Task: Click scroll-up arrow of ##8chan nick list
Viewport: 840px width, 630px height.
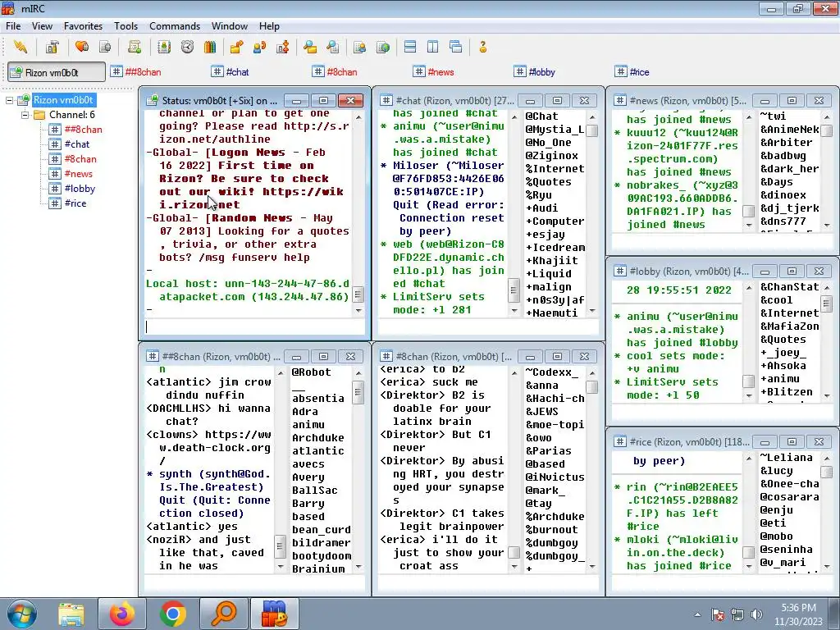Action: 358,373
